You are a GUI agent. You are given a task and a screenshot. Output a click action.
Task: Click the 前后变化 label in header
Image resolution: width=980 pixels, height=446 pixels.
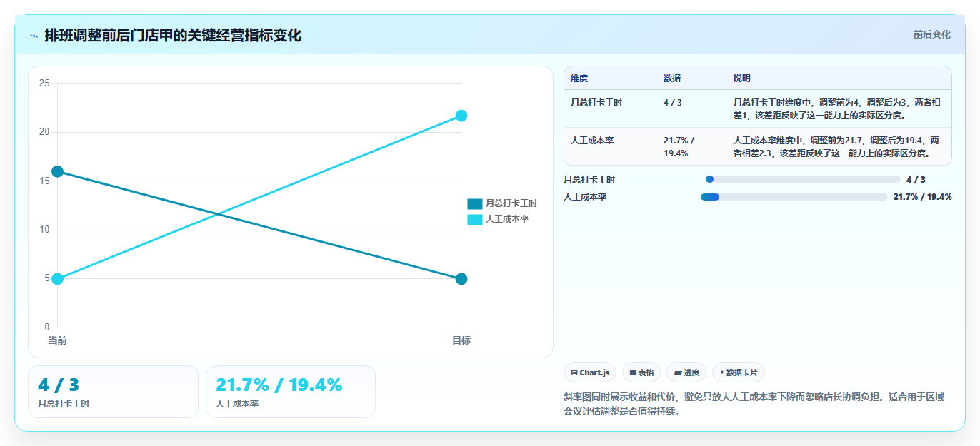coord(931,34)
